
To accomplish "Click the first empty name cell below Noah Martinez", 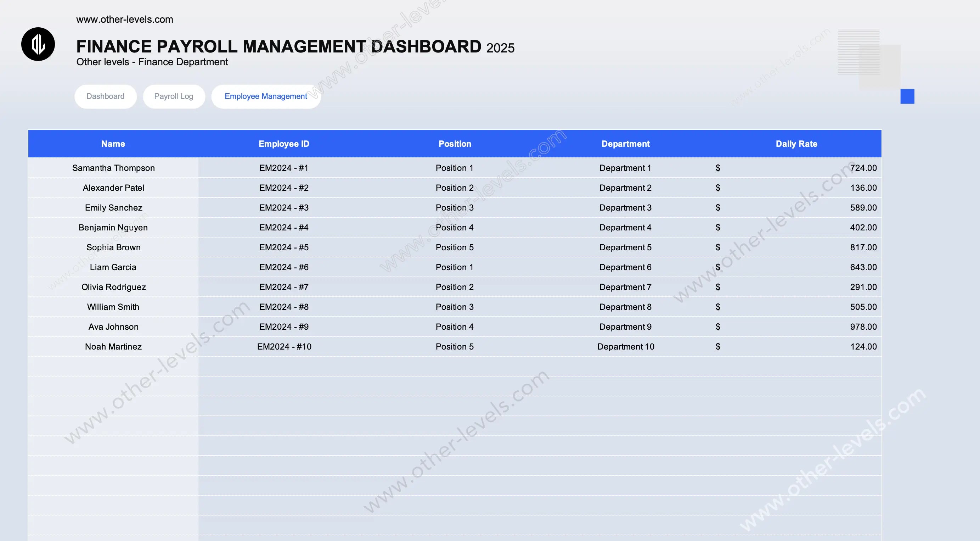I will pyautogui.click(x=113, y=366).
